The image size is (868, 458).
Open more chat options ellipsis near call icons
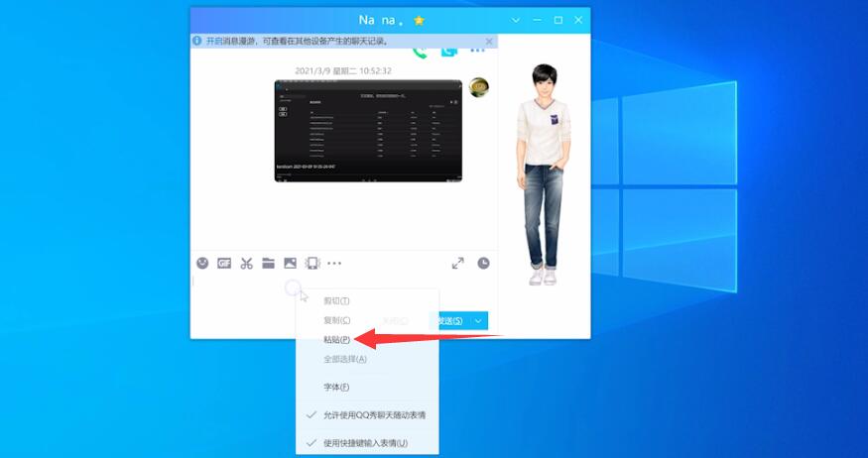point(477,52)
